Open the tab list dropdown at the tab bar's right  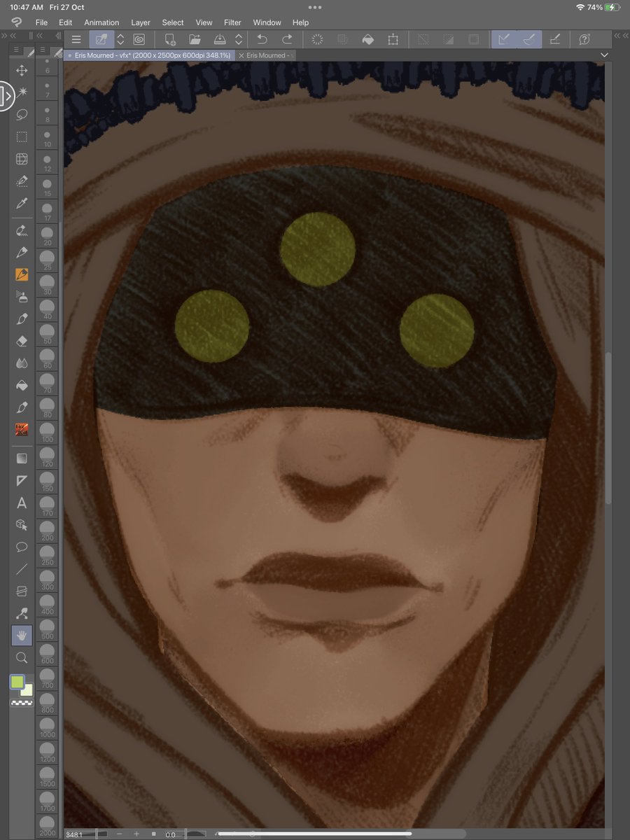pyautogui.click(x=603, y=55)
